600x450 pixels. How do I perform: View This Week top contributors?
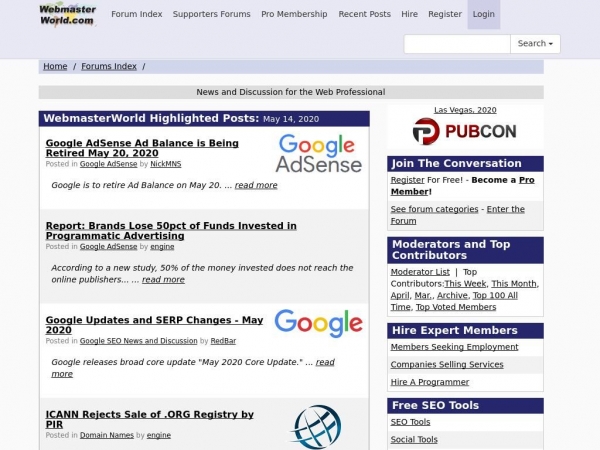tap(465, 284)
